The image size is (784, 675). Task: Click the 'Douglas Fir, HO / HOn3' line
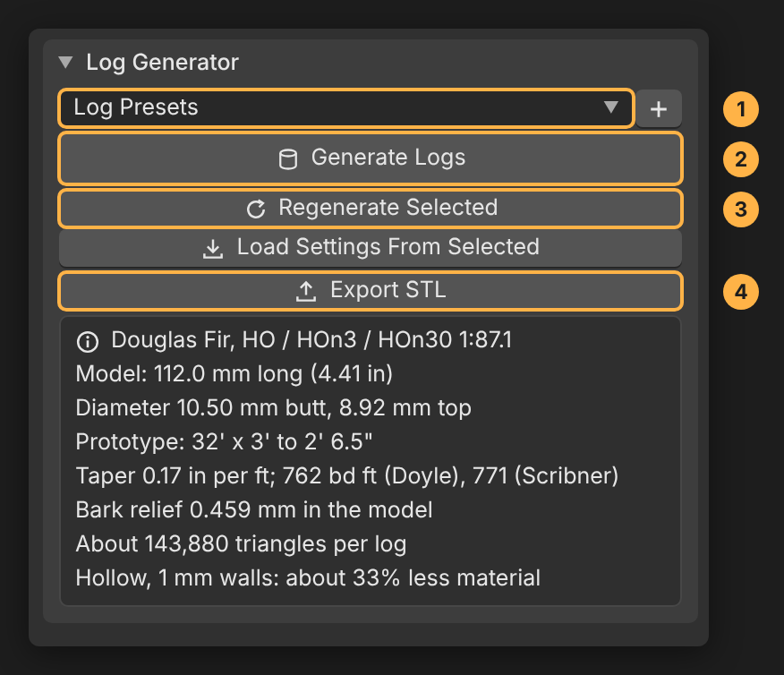[x=311, y=340]
